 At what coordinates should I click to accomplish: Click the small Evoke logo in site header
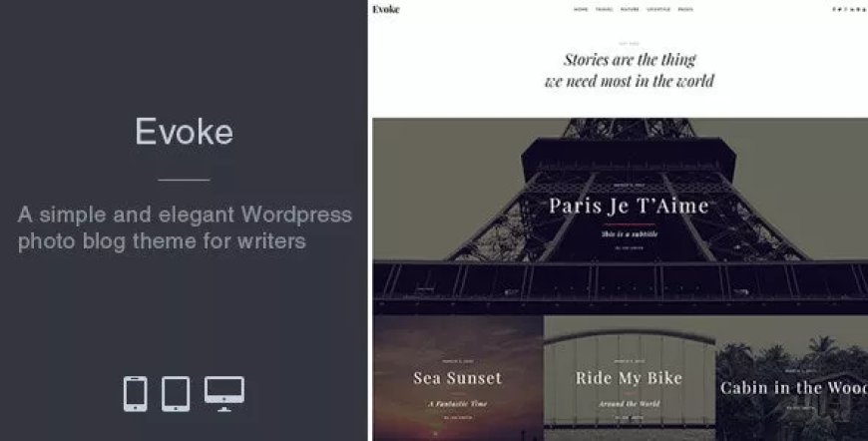[x=386, y=9]
